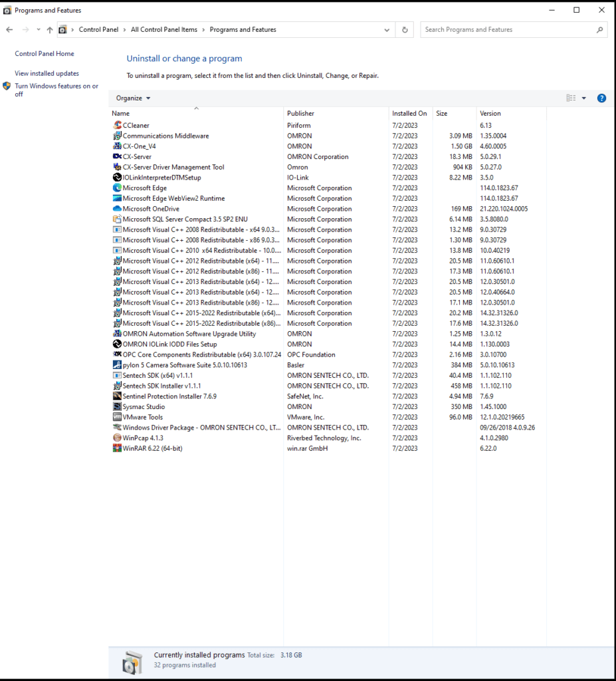
Task: Open View installed updates link
Action: [x=47, y=73]
